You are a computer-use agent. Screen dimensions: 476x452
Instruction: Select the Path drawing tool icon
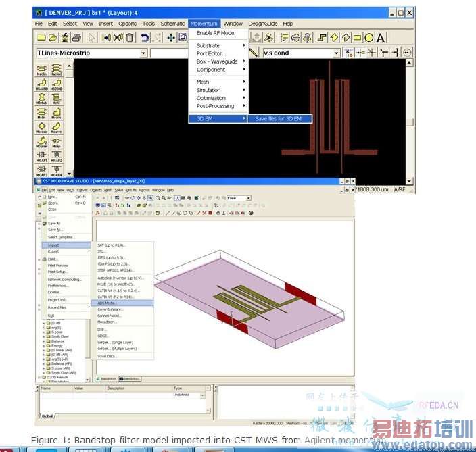322,38
